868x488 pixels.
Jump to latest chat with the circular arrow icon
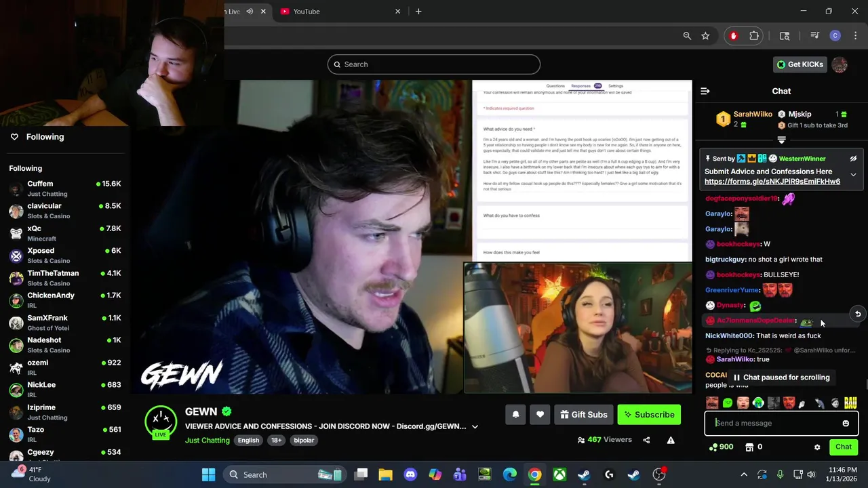pyautogui.click(x=858, y=314)
